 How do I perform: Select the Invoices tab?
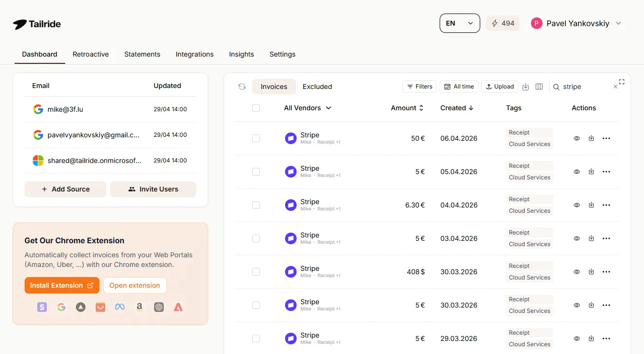coord(274,87)
